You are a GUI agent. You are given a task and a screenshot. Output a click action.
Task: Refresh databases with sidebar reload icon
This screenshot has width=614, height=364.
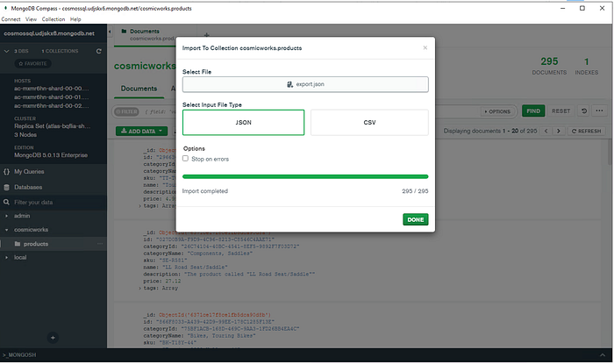tap(98, 51)
